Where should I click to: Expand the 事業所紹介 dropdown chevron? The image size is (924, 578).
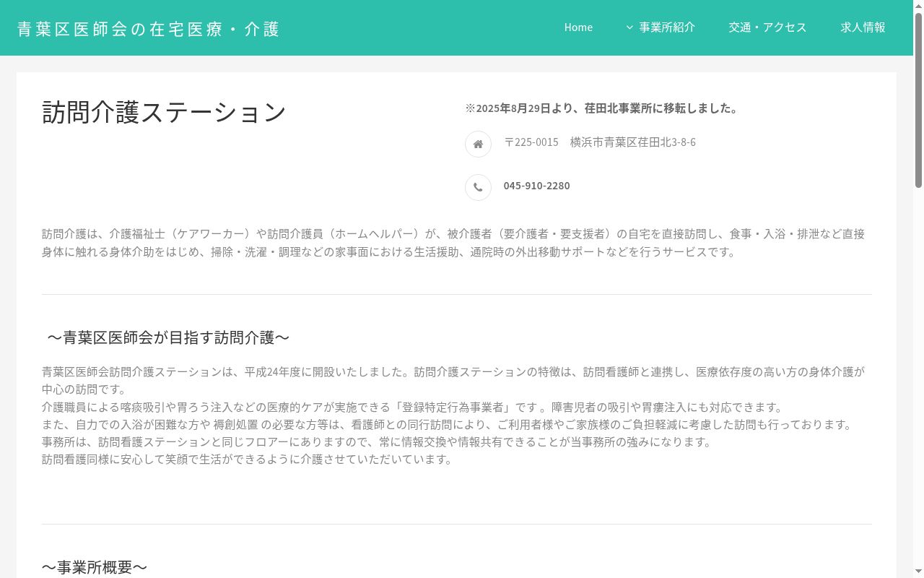(x=629, y=27)
